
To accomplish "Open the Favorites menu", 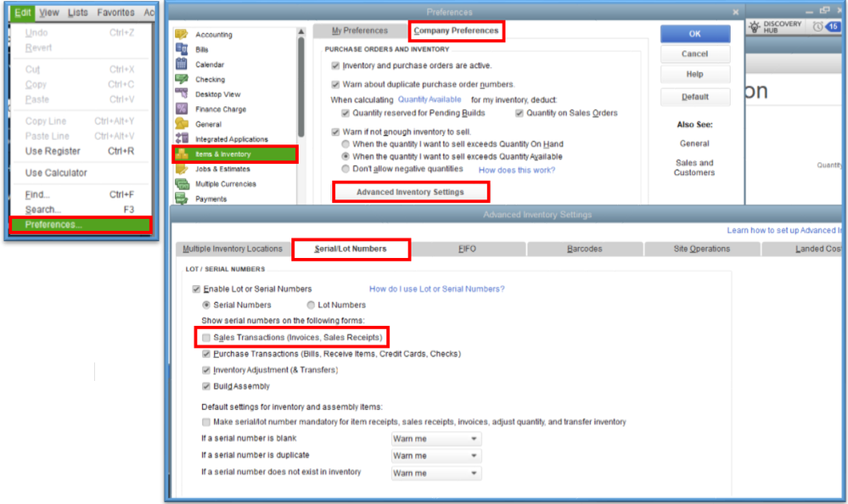I will [x=115, y=13].
